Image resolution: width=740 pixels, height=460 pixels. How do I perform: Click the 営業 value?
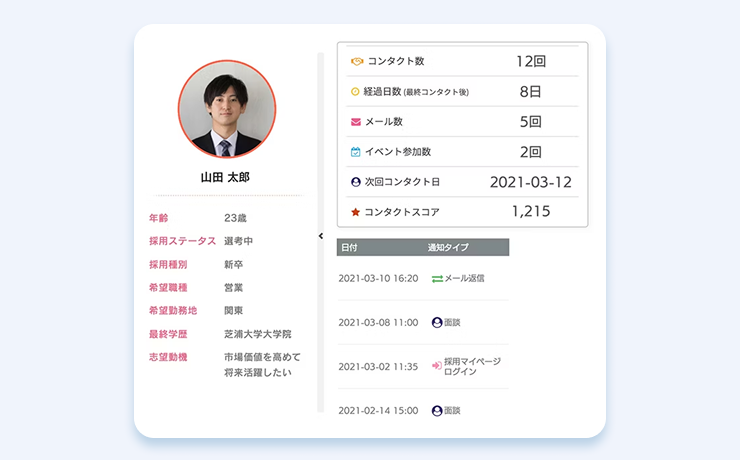234,287
